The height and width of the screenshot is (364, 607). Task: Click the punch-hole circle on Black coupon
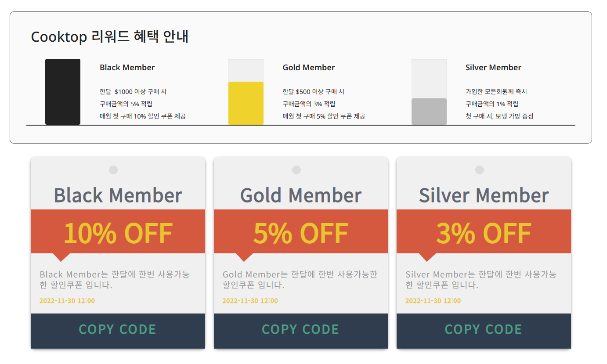click(x=113, y=170)
